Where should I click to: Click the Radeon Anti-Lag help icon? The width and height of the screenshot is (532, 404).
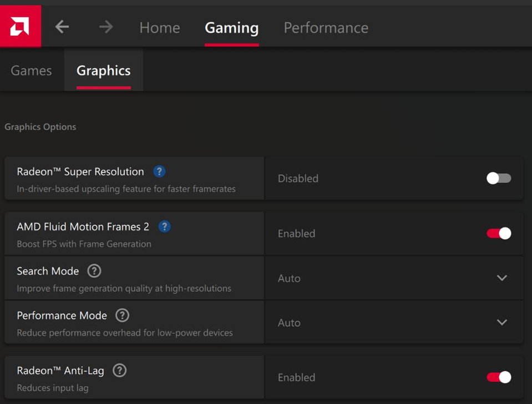[x=119, y=370]
